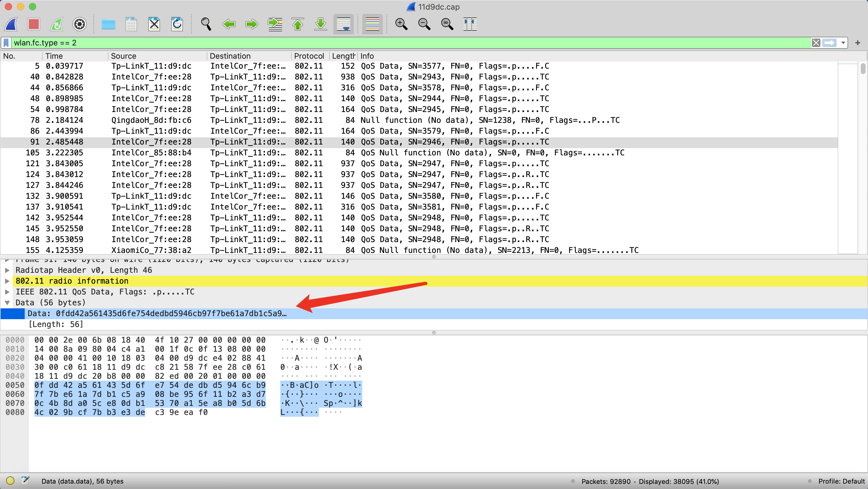Sort by Destination column header
The height and width of the screenshot is (489, 868).
(x=249, y=56)
